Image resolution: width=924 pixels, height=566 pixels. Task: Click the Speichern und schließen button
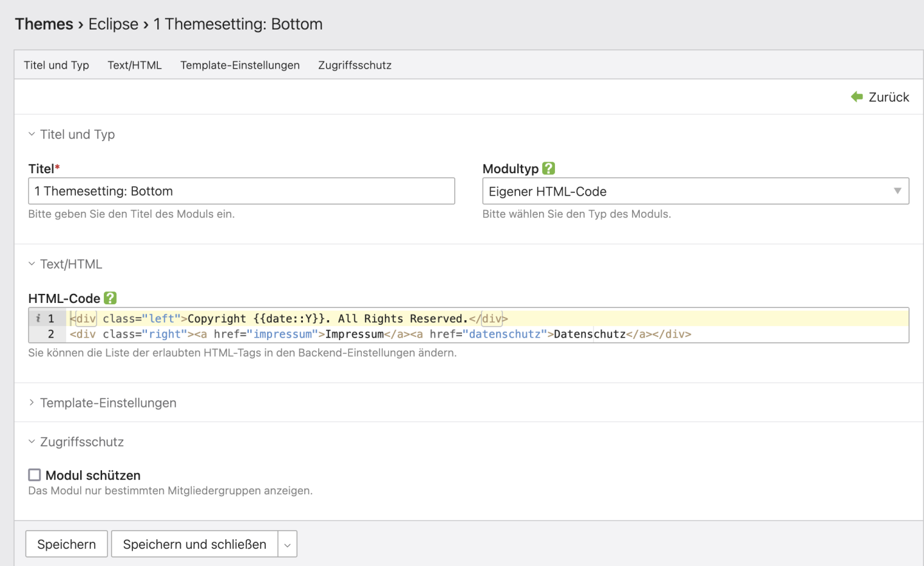click(194, 544)
